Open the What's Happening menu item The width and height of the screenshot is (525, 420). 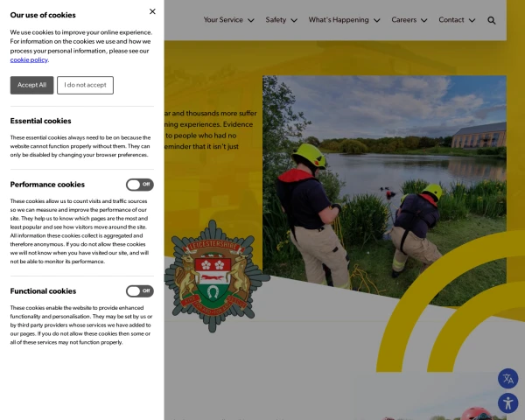click(339, 20)
